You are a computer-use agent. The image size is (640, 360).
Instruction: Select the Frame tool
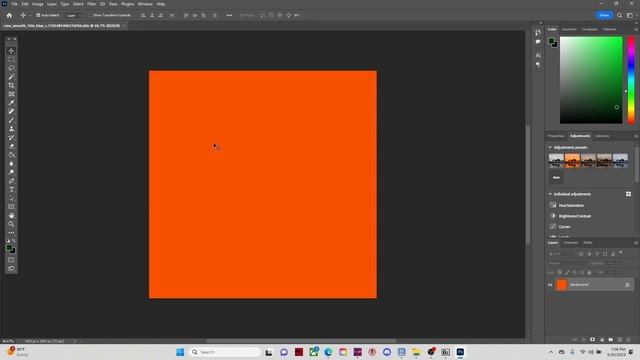pyautogui.click(x=11, y=94)
